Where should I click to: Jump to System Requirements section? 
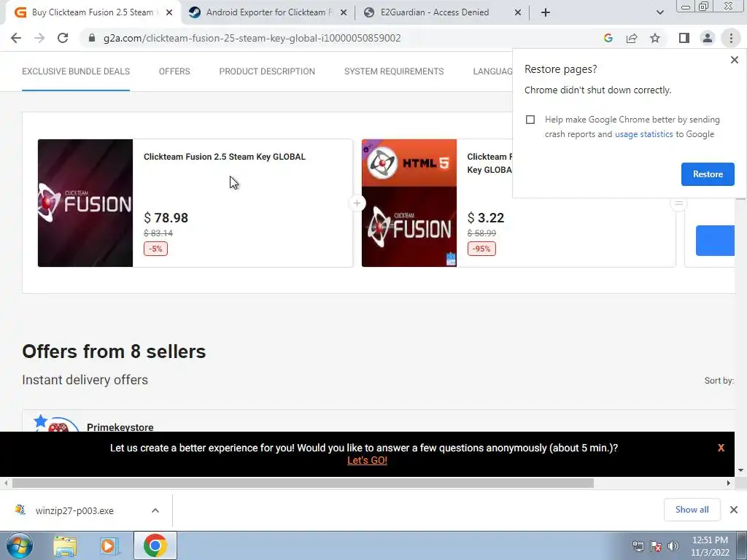[x=394, y=71]
